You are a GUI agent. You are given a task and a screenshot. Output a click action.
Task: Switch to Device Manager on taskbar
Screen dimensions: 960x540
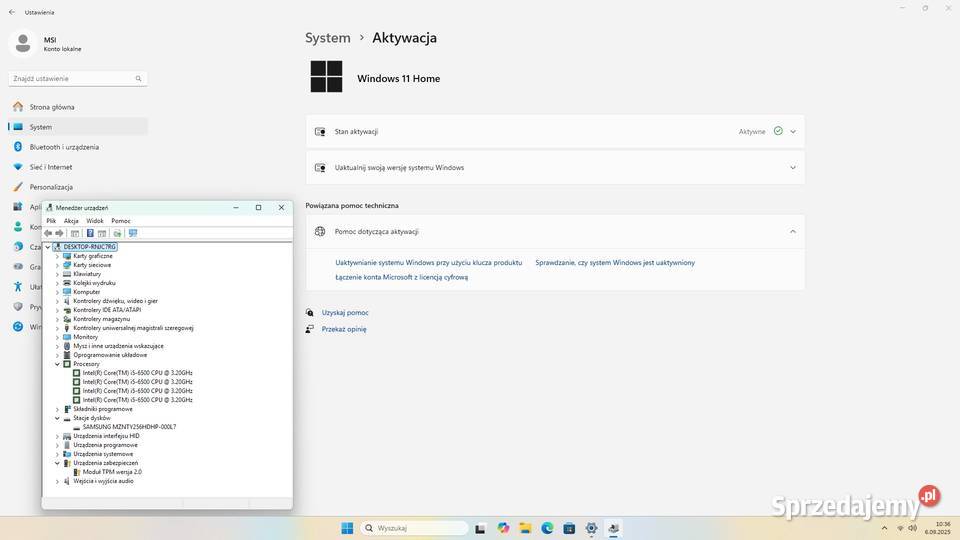(613, 528)
